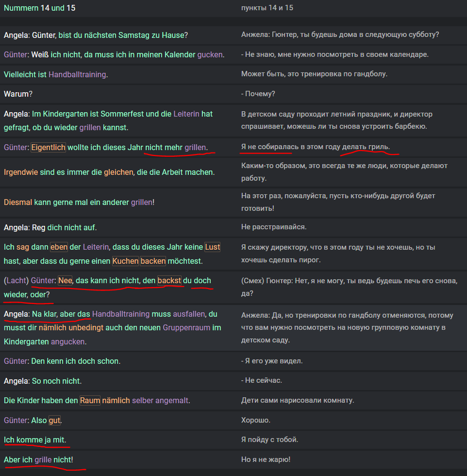The height and width of the screenshot is (476, 467).
Task: Click the header 'Nummern 14 und 15'
Action: (39, 8)
